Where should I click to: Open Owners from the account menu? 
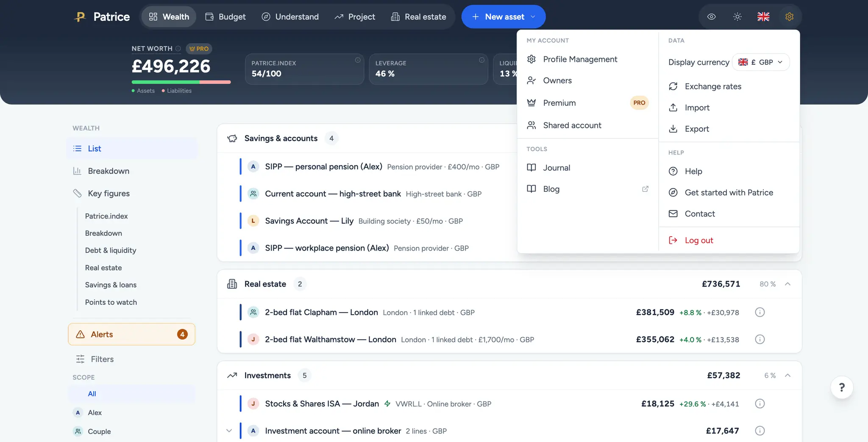(587, 80)
